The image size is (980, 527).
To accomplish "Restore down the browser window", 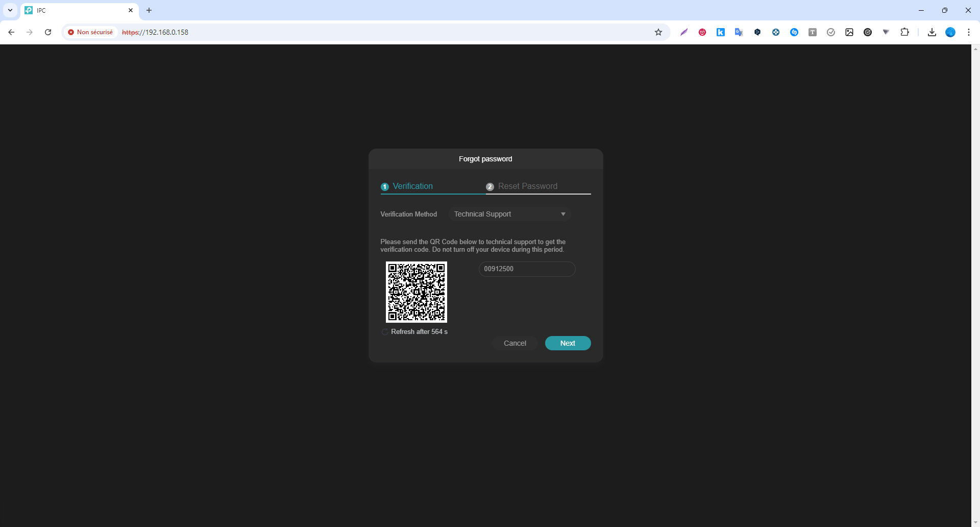I will (945, 10).
